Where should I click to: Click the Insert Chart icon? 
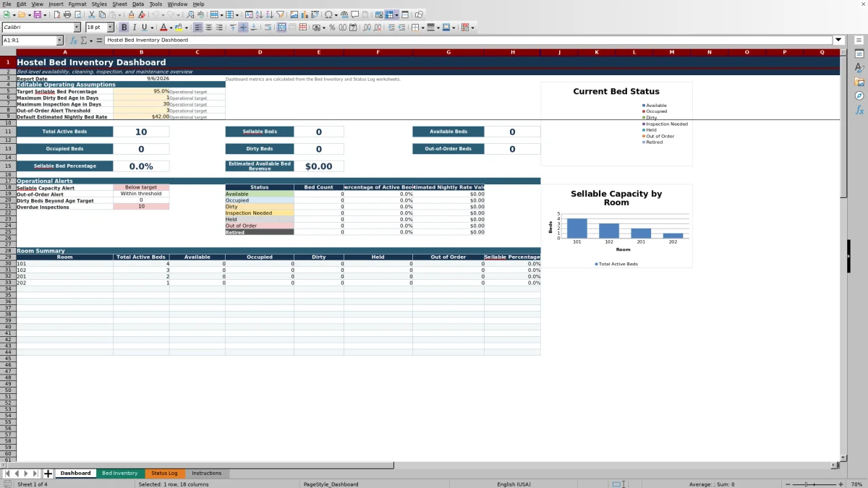tap(304, 14)
